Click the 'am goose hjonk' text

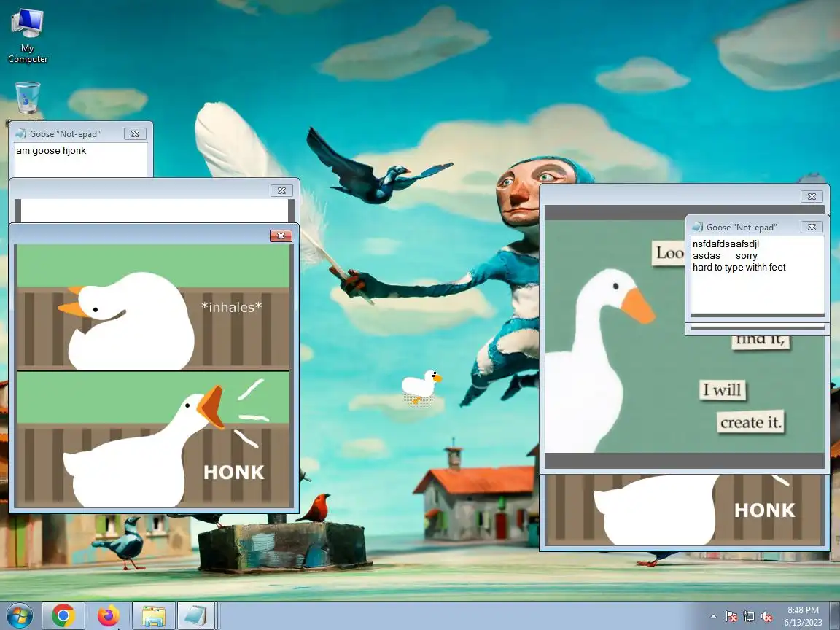pos(52,150)
